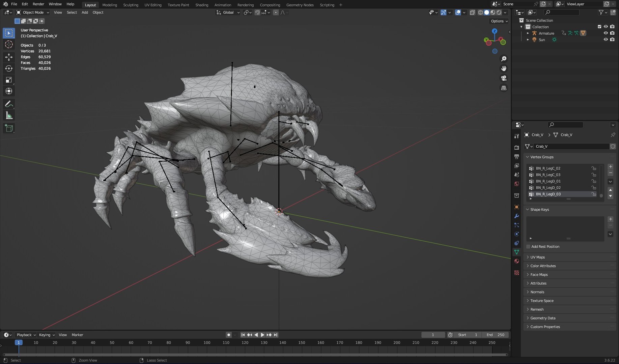Click the Blender logo menu icon

click(x=5, y=4)
